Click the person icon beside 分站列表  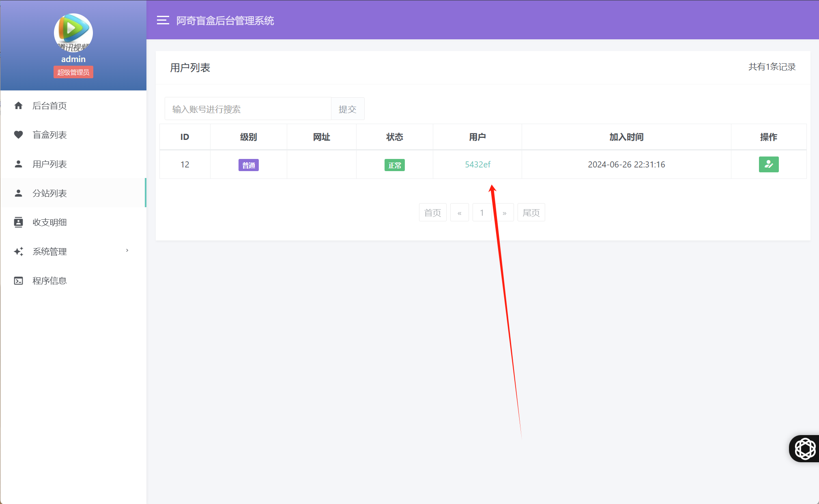click(18, 193)
